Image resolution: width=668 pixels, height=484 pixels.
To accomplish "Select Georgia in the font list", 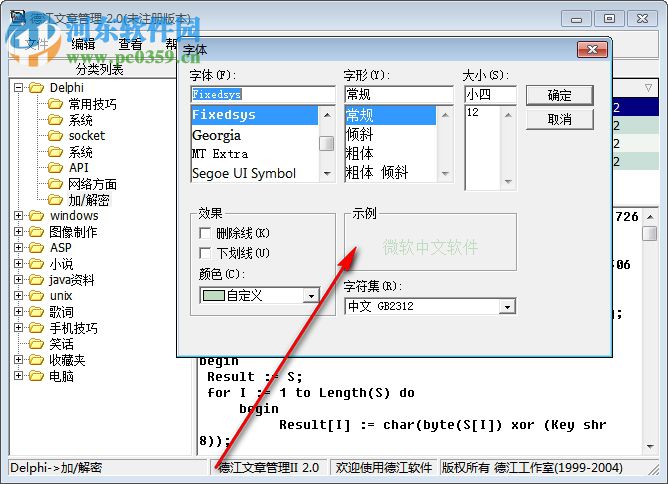I will click(255, 135).
